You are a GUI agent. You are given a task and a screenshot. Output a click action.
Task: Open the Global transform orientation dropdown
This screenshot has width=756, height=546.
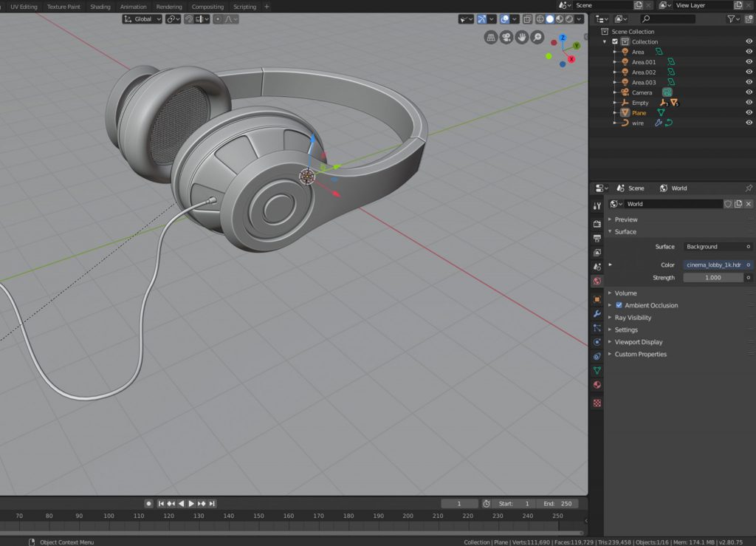[142, 19]
